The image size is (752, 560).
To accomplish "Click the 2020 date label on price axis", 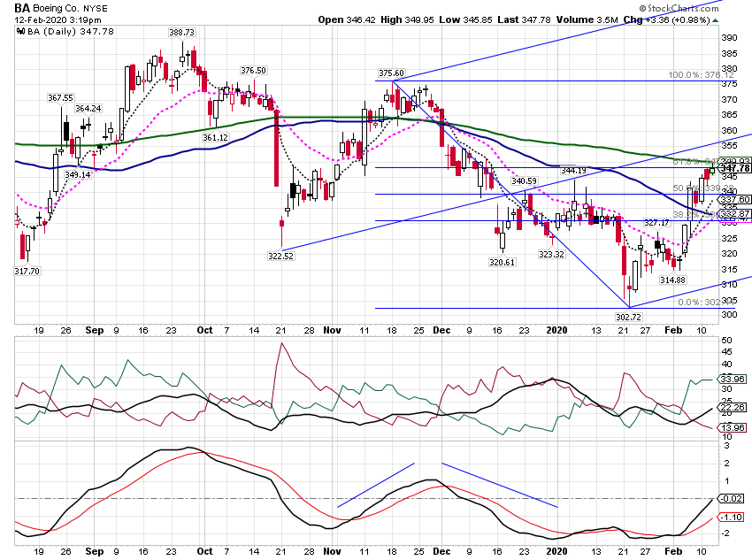I will click(556, 330).
